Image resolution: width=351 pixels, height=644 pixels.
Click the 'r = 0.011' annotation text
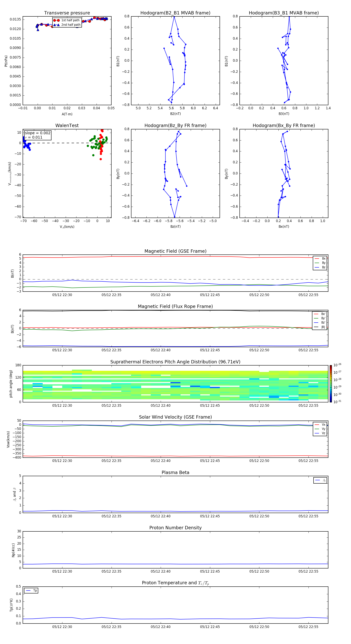tap(34, 137)
